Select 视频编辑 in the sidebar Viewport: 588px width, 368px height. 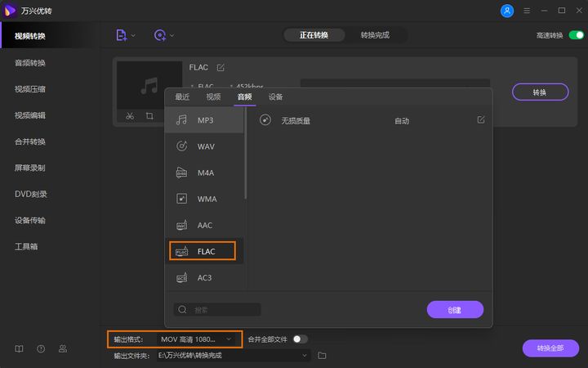(30, 115)
